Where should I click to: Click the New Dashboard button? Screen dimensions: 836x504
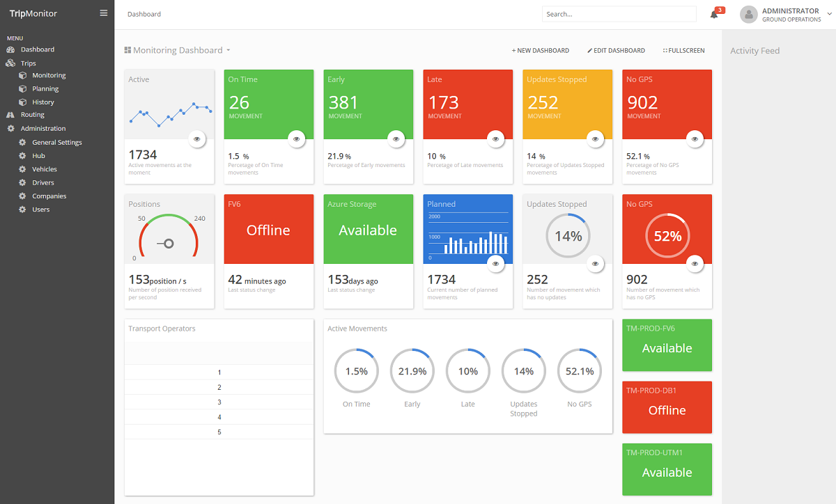tap(541, 51)
